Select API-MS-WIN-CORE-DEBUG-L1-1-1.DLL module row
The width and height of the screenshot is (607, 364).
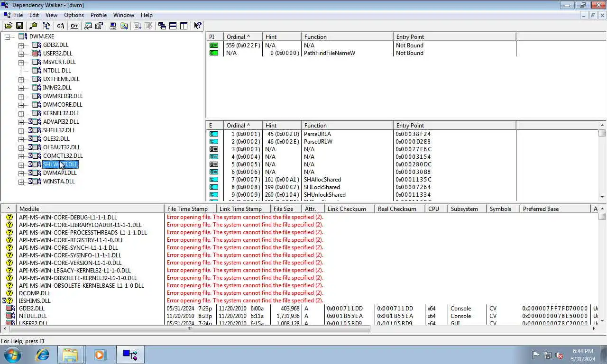coord(68,217)
